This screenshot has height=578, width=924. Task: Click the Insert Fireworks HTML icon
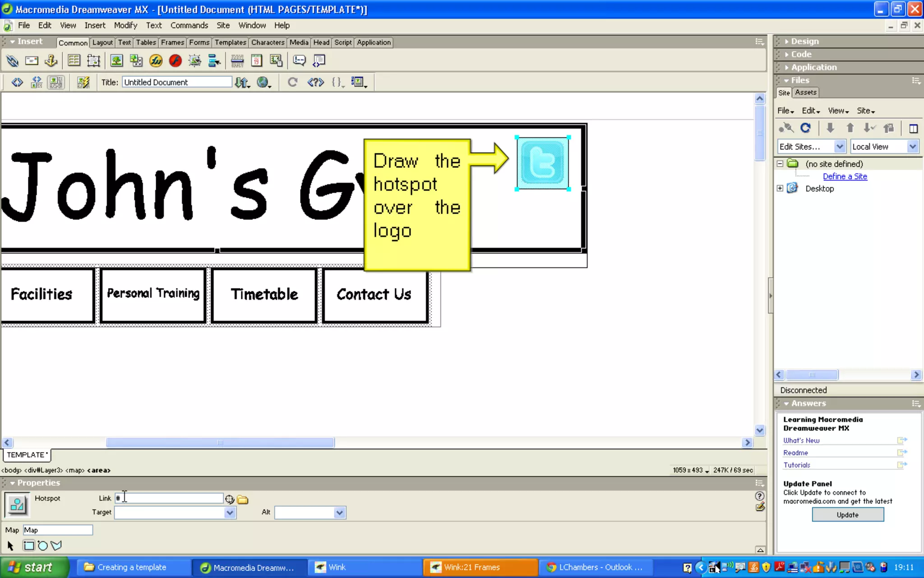(x=156, y=61)
